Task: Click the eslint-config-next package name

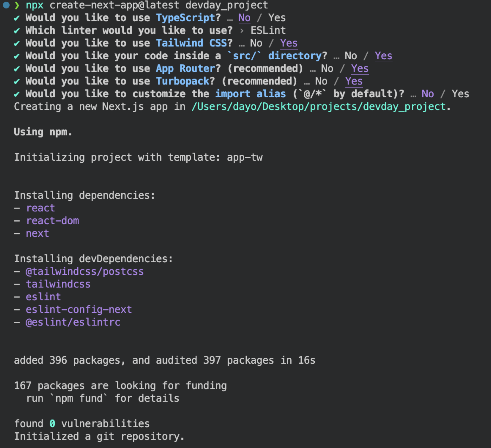Action: [79, 310]
